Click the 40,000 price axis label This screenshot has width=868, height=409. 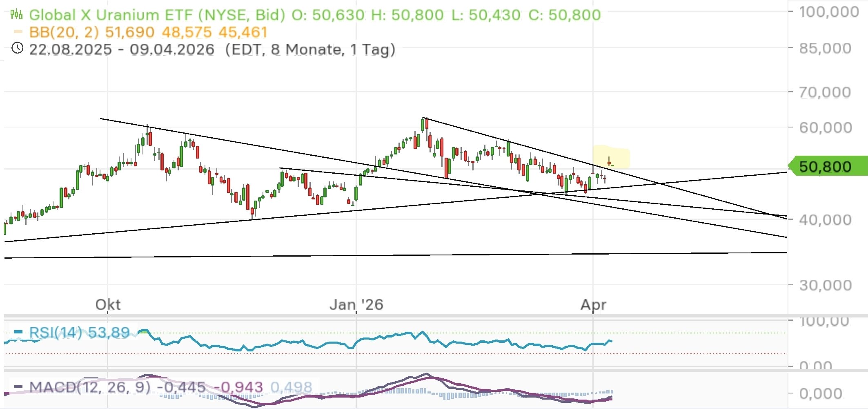pos(825,220)
